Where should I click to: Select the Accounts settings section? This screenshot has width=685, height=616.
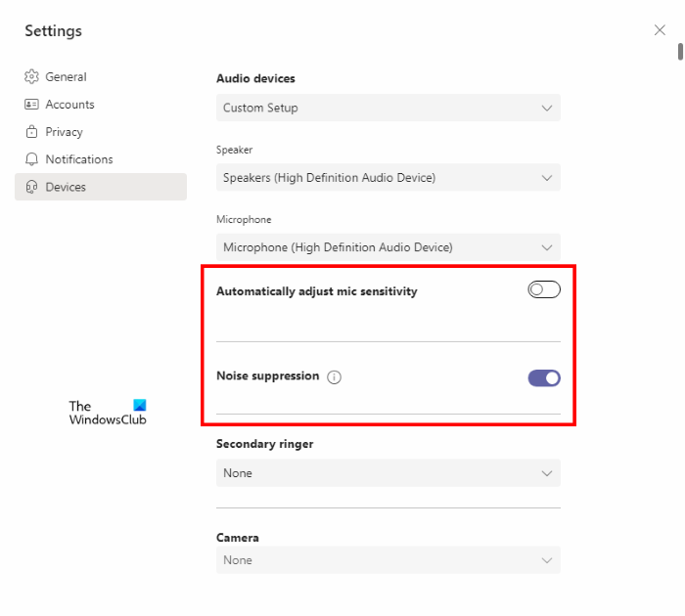pyautogui.click(x=69, y=105)
